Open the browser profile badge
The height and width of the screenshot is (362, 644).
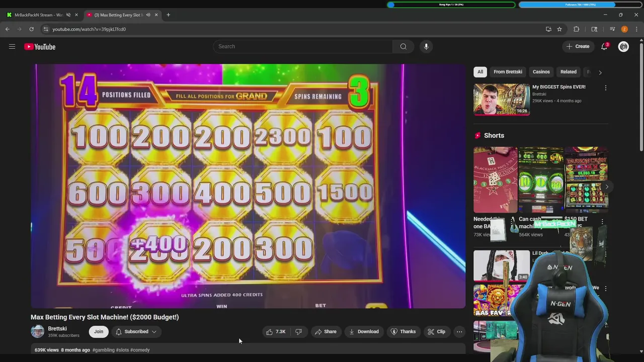624,29
